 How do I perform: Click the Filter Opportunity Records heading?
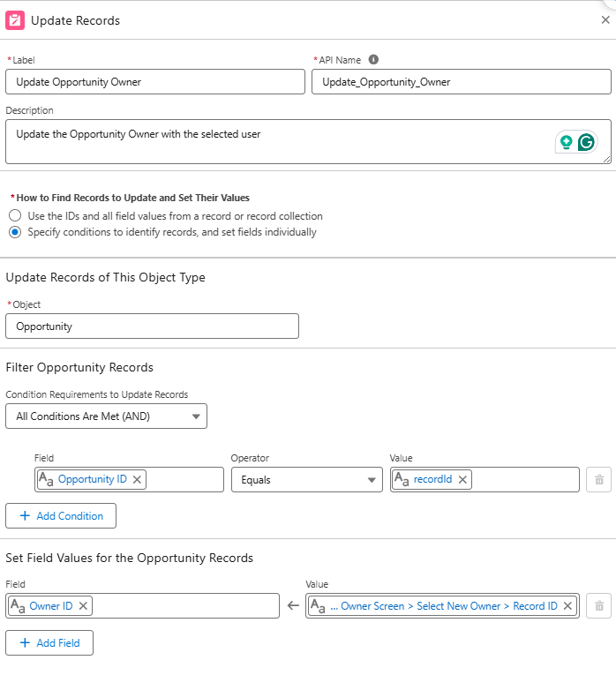79,367
